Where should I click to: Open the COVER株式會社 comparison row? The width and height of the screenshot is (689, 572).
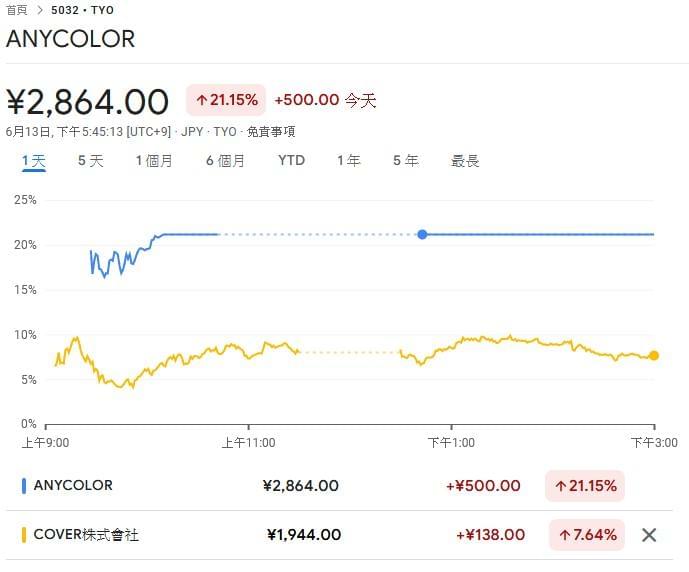(339, 535)
